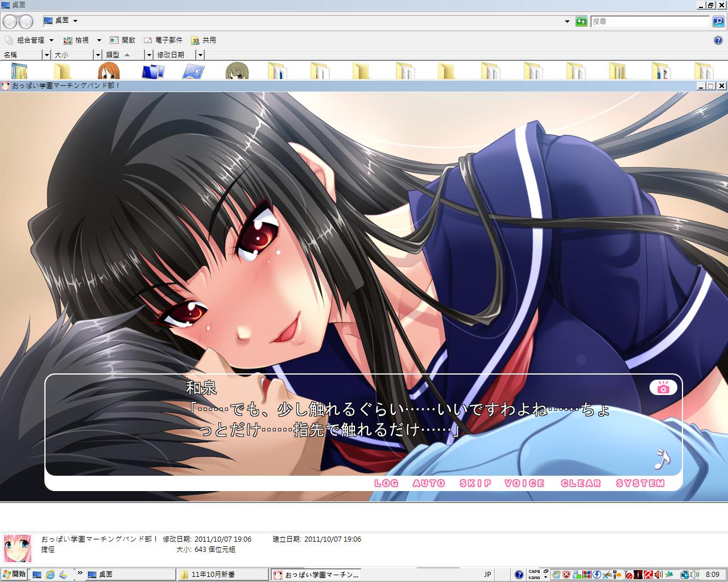
Task: Switch to 11年10月新番 taskbar window
Action: pos(223,575)
